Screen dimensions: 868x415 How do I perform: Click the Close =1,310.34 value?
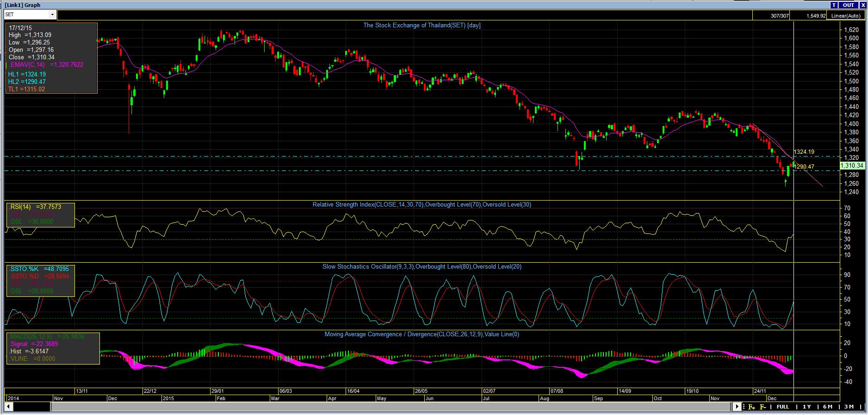[x=31, y=57]
